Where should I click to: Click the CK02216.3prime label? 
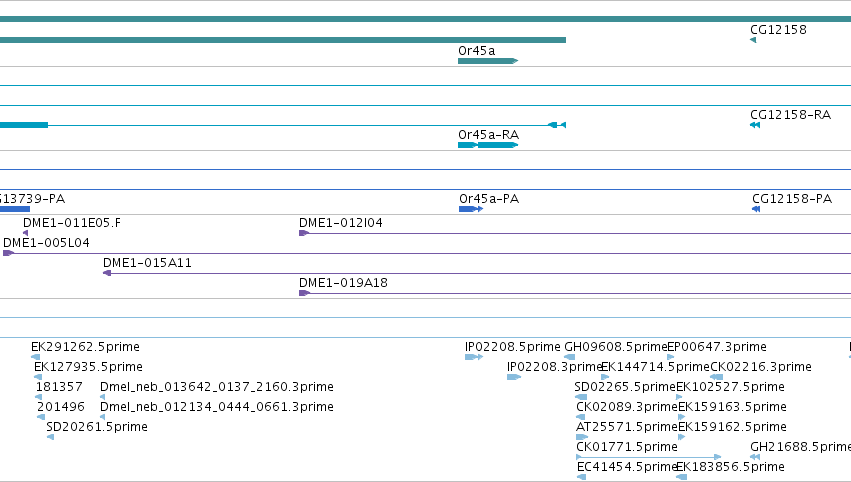pyautogui.click(x=761, y=366)
